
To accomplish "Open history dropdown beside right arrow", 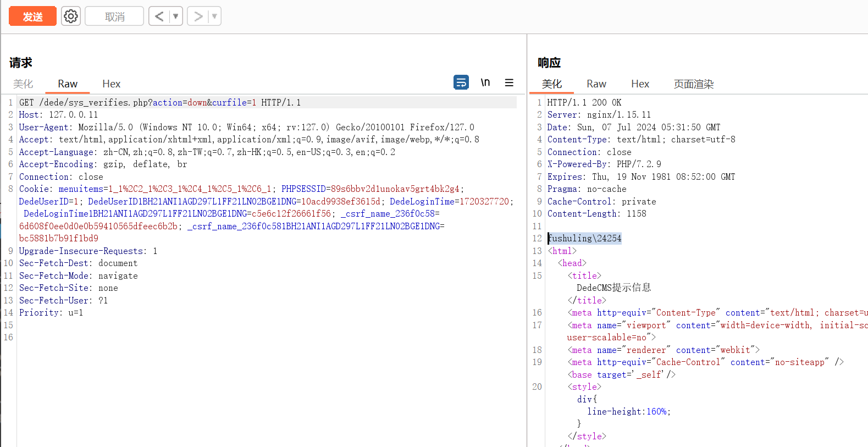I will click(x=215, y=16).
